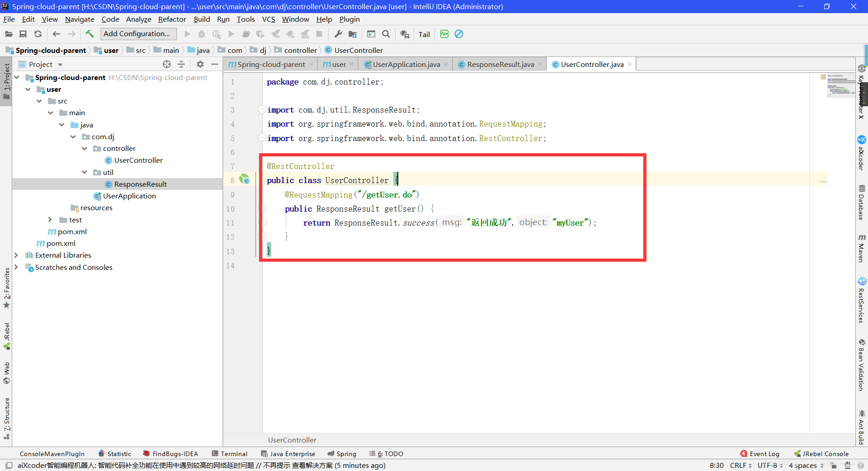Image resolution: width=868 pixels, height=471 pixels.
Task: Click the Search Everywhere magnifier icon
Action: pos(386,34)
